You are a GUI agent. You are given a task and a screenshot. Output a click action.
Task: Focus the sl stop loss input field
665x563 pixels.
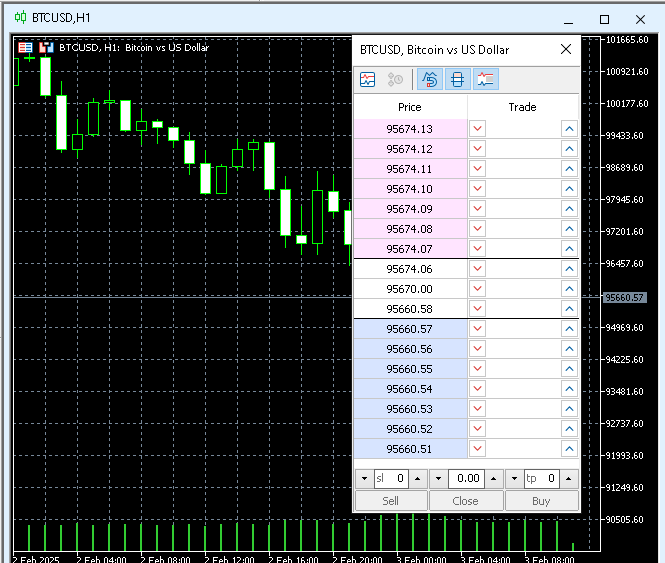391,479
